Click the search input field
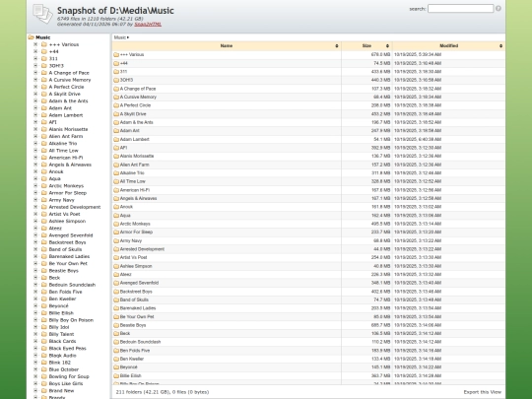The width and height of the screenshot is (532, 399). (460, 9)
